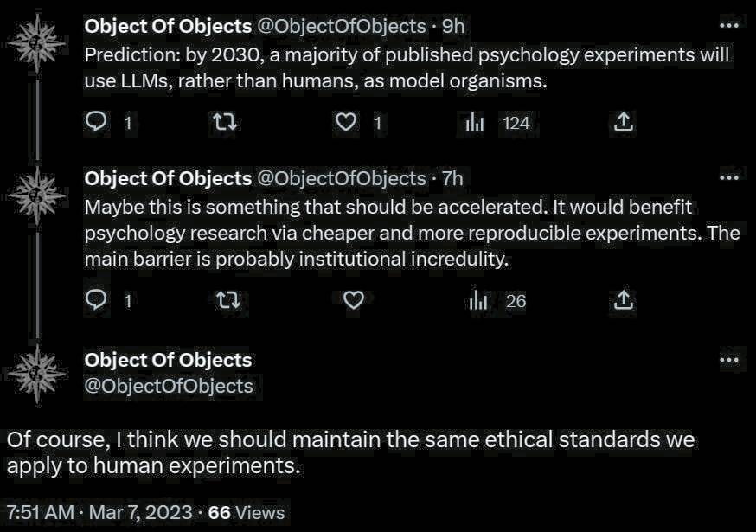Reply to the 'should be accelerated' tweet
The width and height of the screenshot is (756, 532).
[x=97, y=300]
